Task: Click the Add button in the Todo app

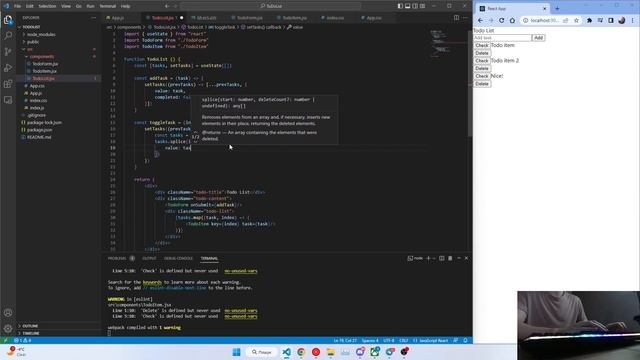Action: [x=538, y=38]
